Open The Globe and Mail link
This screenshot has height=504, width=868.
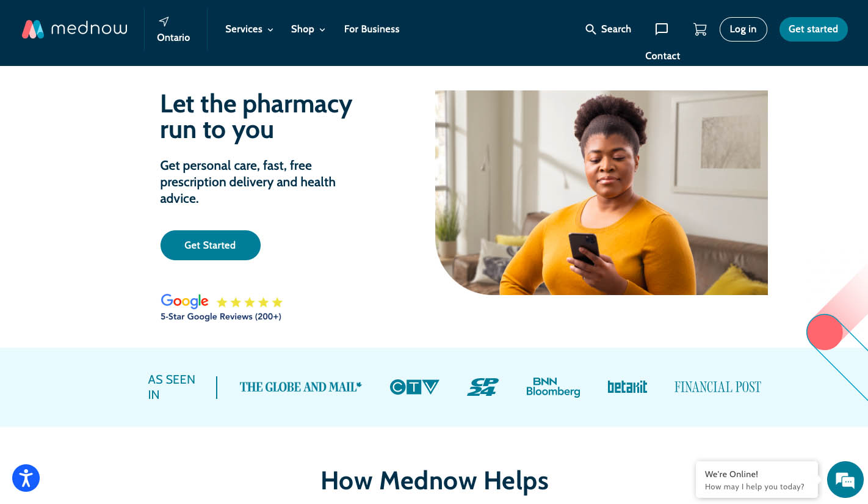tap(301, 387)
